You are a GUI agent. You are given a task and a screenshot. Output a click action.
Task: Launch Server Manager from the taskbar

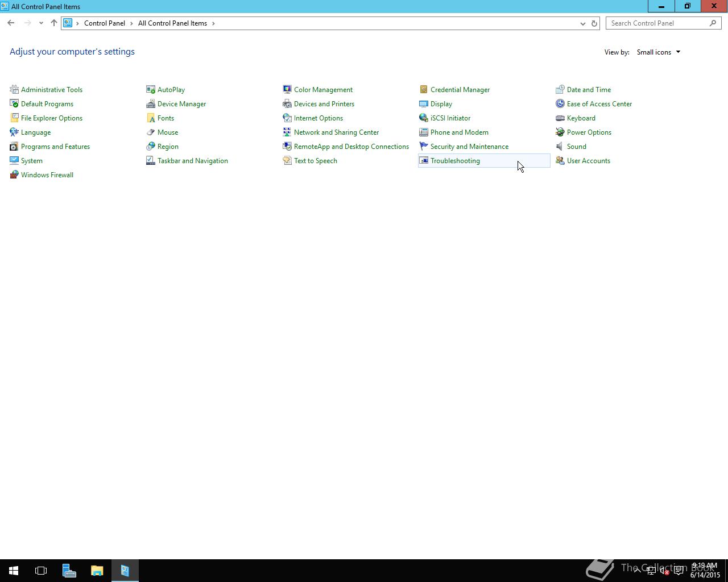(x=69, y=571)
